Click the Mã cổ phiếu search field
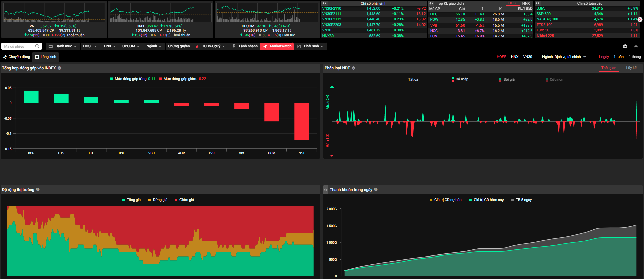644x279 pixels. 18,46
